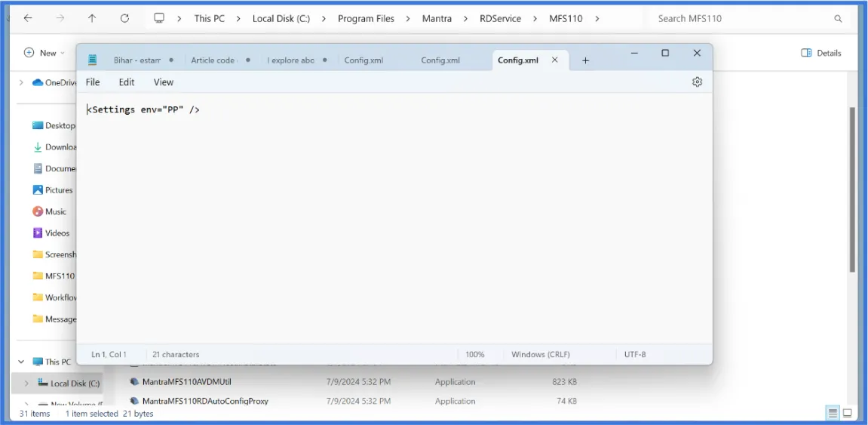Add a new Notepad tab

click(585, 60)
